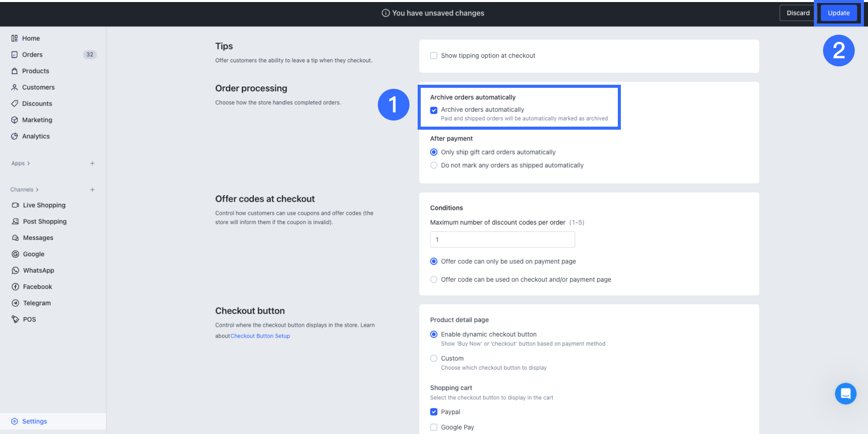The height and width of the screenshot is (434, 868).
Task: Click the Analytics pie chart icon
Action: [15, 136]
